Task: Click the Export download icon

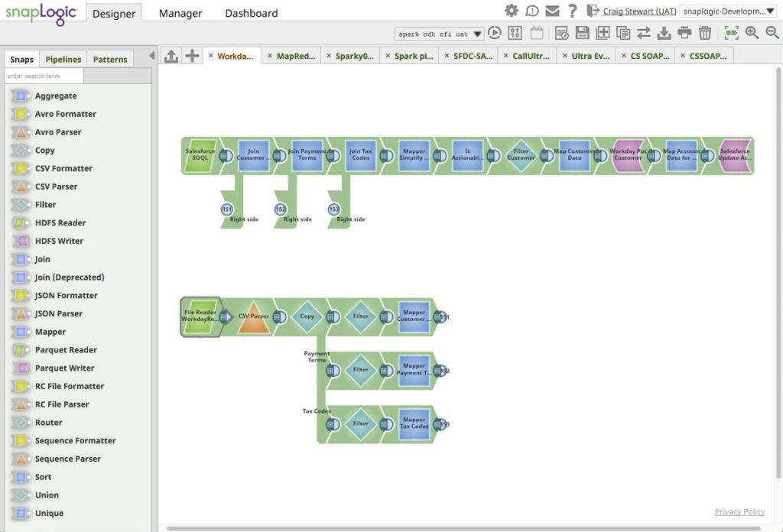Action: click(664, 33)
